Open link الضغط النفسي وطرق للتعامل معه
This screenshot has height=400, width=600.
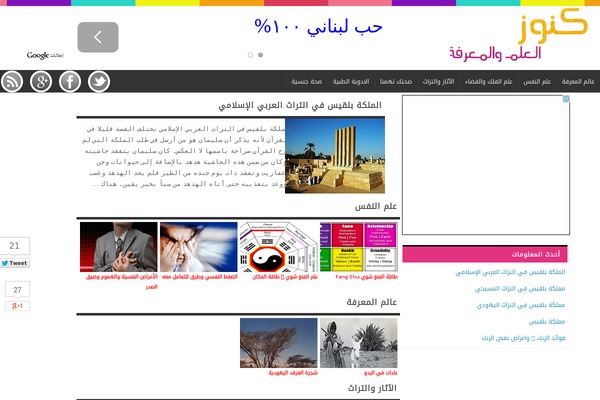[x=200, y=277]
